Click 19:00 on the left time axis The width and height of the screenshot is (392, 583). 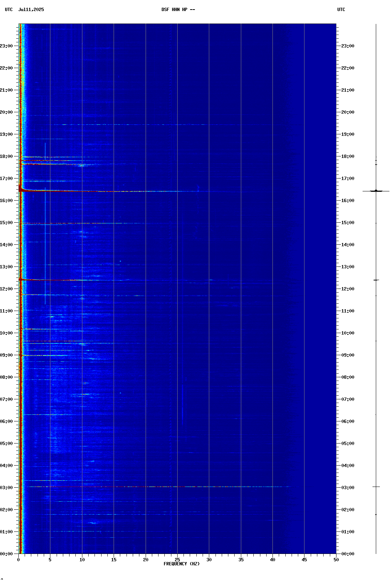tap(6, 134)
